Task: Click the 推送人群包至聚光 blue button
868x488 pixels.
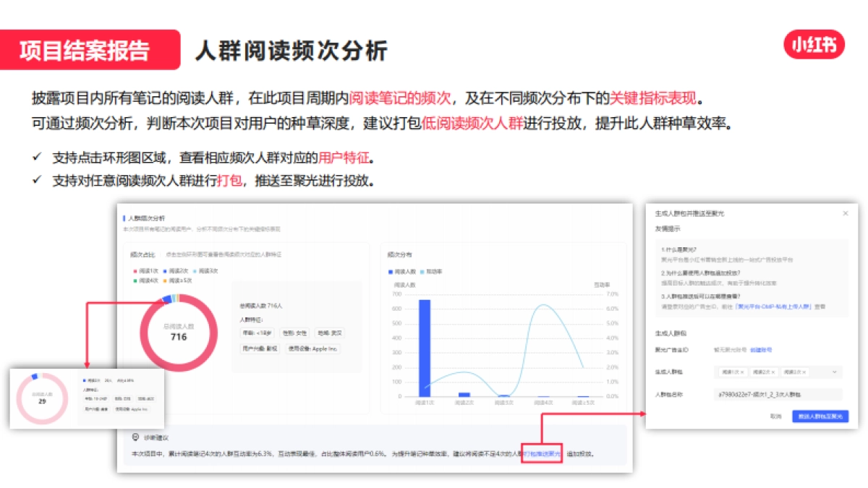Action: click(820, 416)
